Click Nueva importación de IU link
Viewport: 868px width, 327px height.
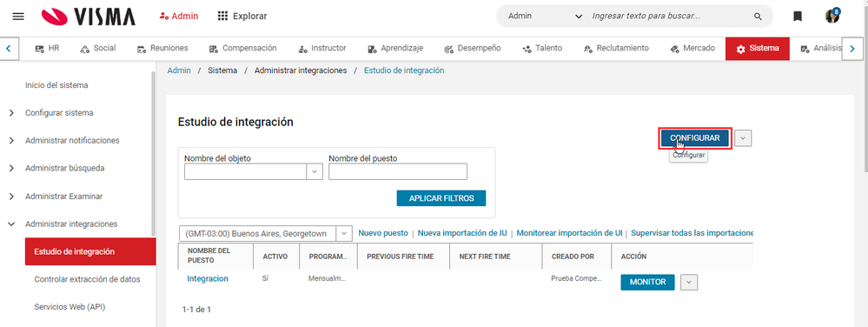click(462, 233)
